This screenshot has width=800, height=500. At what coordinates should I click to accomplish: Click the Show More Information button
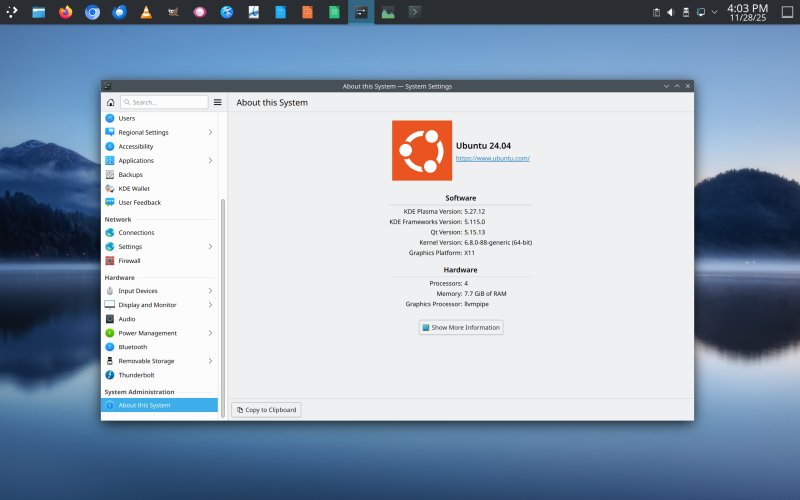[461, 328]
